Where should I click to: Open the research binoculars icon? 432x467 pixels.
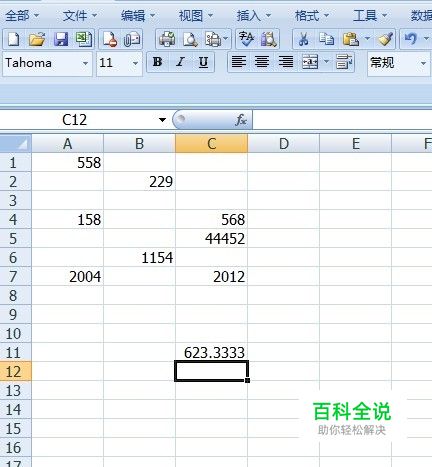pyautogui.click(x=269, y=39)
